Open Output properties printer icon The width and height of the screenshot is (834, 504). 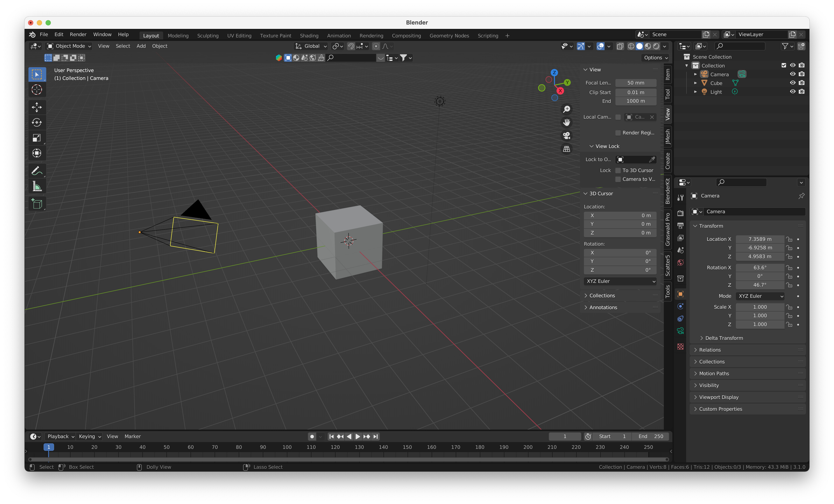[x=680, y=226]
